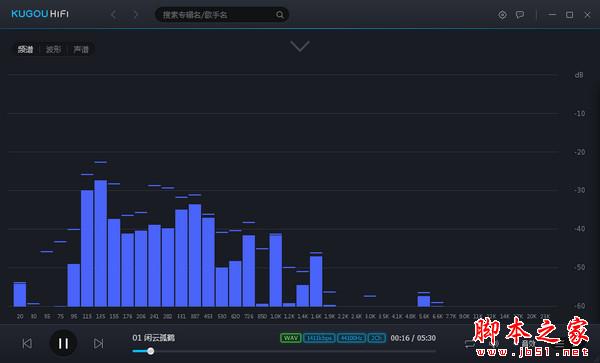The width and height of the screenshot is (600, 363).
Task: Seek by clicking the progress bar track
Action: 284,351
